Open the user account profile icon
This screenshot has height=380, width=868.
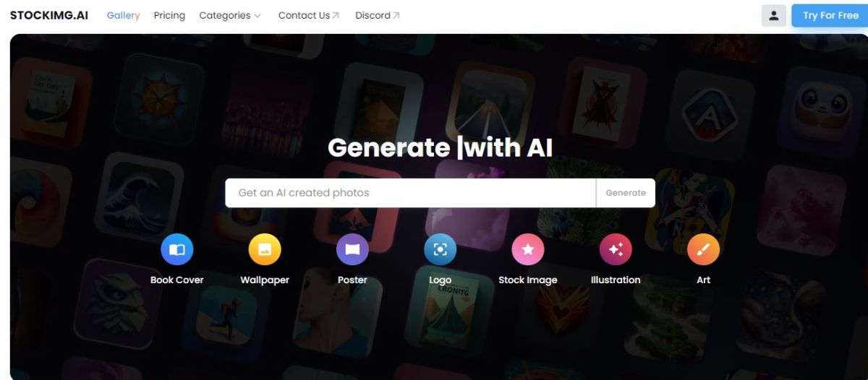[773, 15]
